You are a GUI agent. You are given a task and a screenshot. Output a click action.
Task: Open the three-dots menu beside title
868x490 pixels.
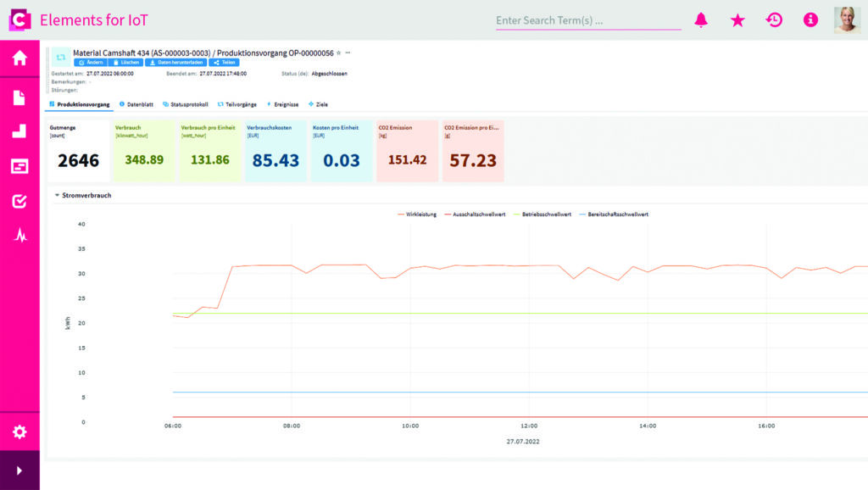(348, 53)
